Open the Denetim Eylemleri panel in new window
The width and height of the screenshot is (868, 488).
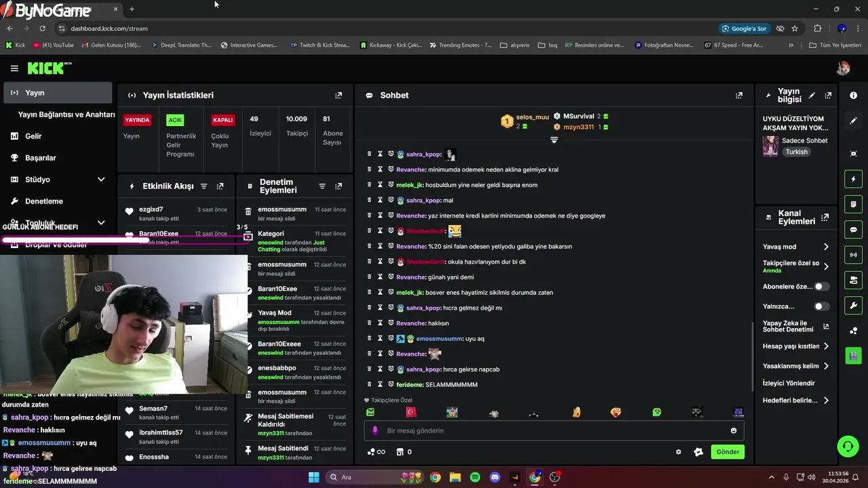click(x=338, y=186)
